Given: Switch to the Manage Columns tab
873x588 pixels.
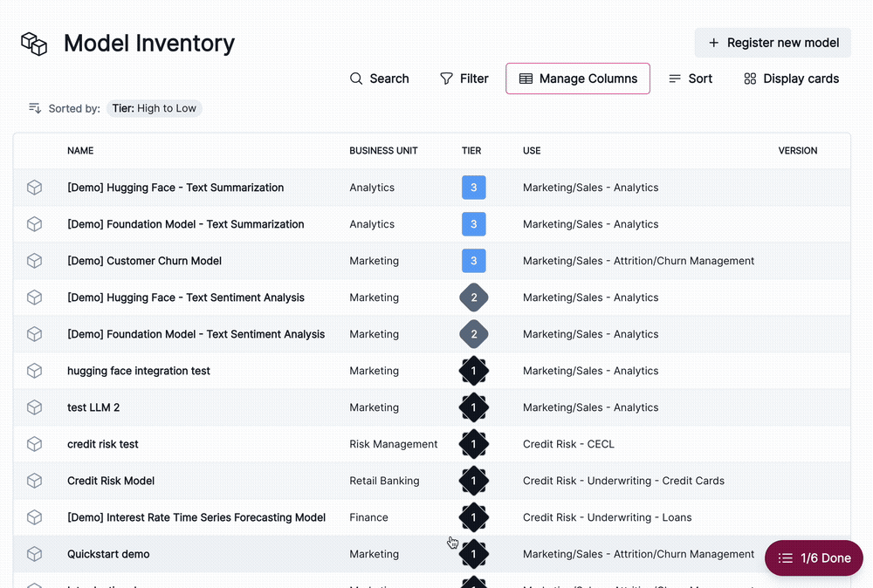Looking at the screenshot, I should (577, 79).
